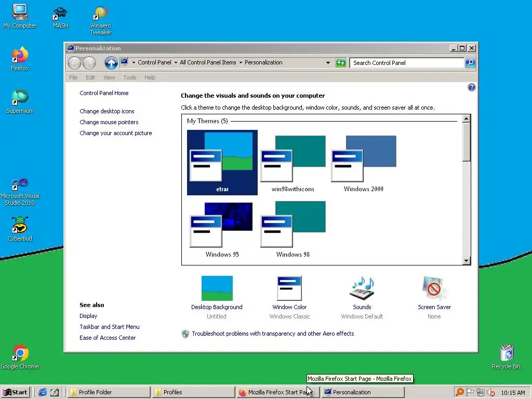Viewport: 532px width, 399px height.
Task: Open the MASH desktop shortcut
Action: point(60,17)
